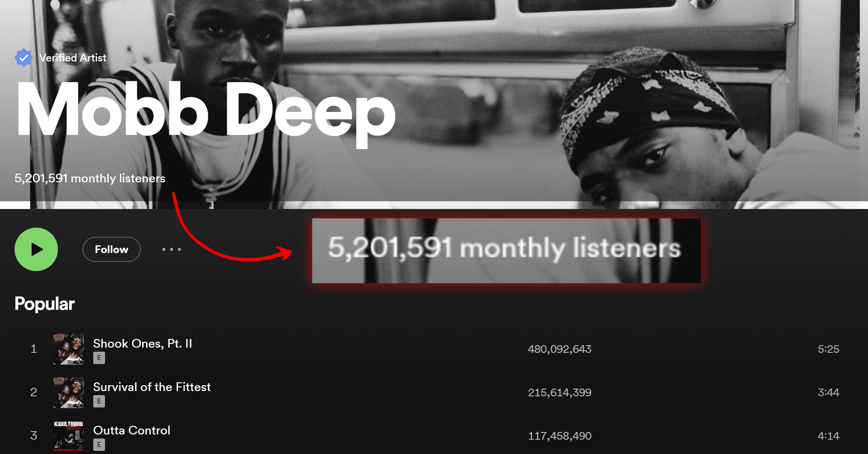The image size is (868, 454).
Task: Select track number 2 row
Action: tap(434, 392)
